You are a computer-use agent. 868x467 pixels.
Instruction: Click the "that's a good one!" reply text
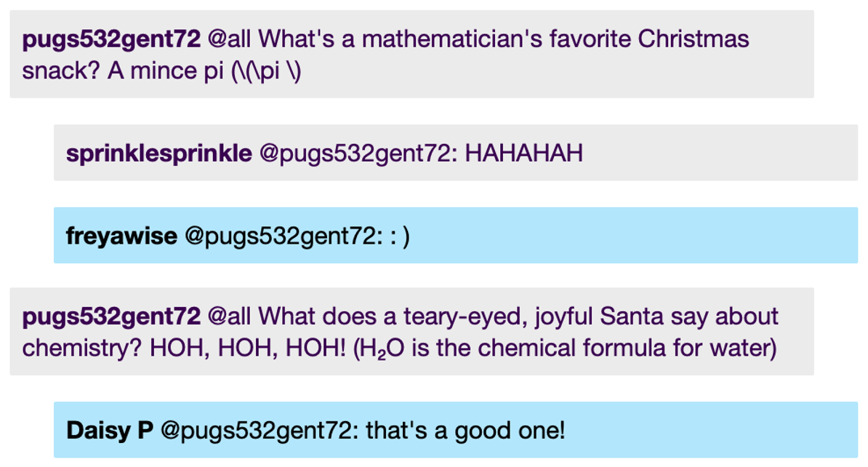coord(465,431)
